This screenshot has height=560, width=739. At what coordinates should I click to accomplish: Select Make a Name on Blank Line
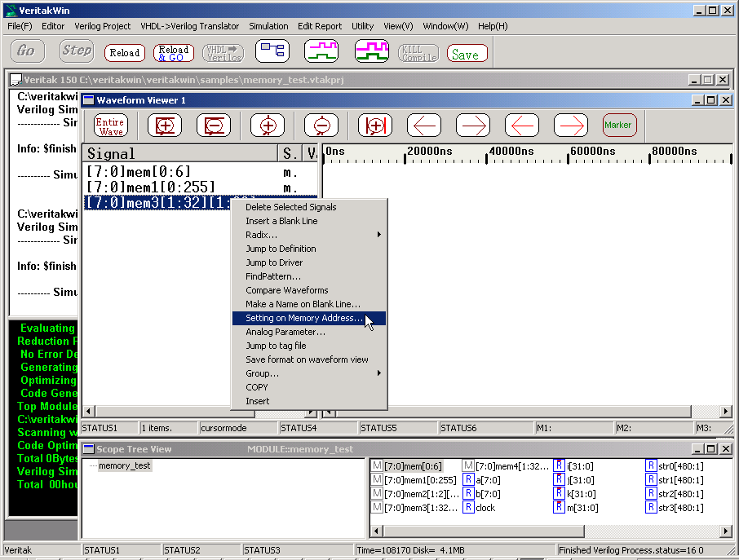(309, 304)
